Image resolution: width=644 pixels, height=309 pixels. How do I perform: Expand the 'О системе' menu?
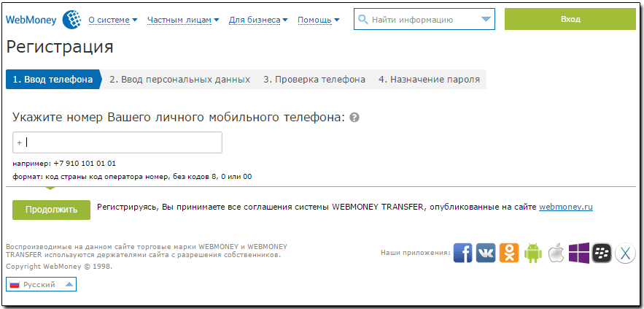pos(113,20)
